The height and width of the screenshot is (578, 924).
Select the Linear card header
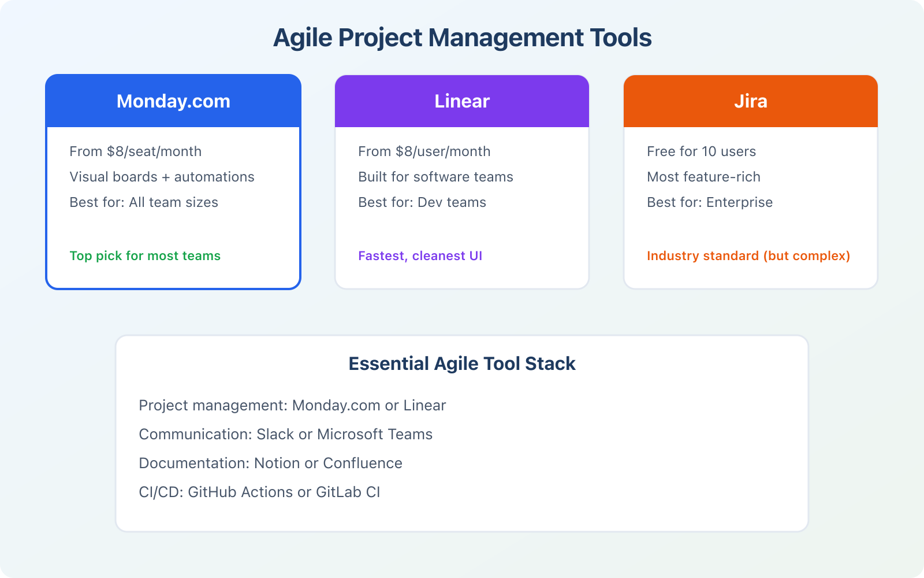pyautogui.click(x=462, y=101)
